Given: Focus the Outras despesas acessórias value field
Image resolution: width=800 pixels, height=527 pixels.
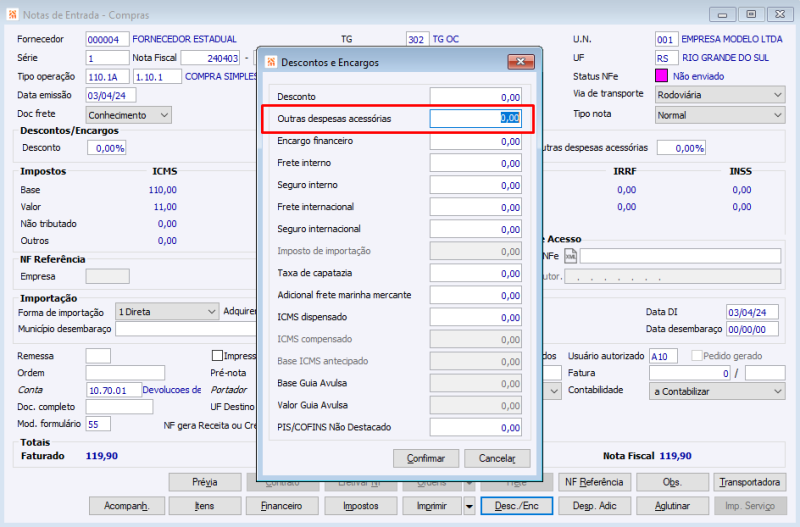Looking at the screenshot, I should click(476, 118).
